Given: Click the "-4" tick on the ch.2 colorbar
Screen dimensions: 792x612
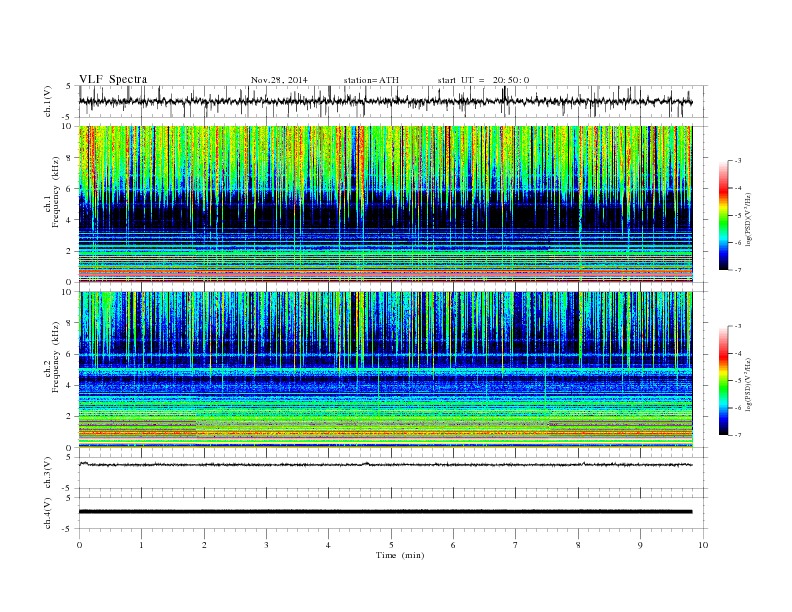Looking at the screenshot, I should tap(737, 353).
